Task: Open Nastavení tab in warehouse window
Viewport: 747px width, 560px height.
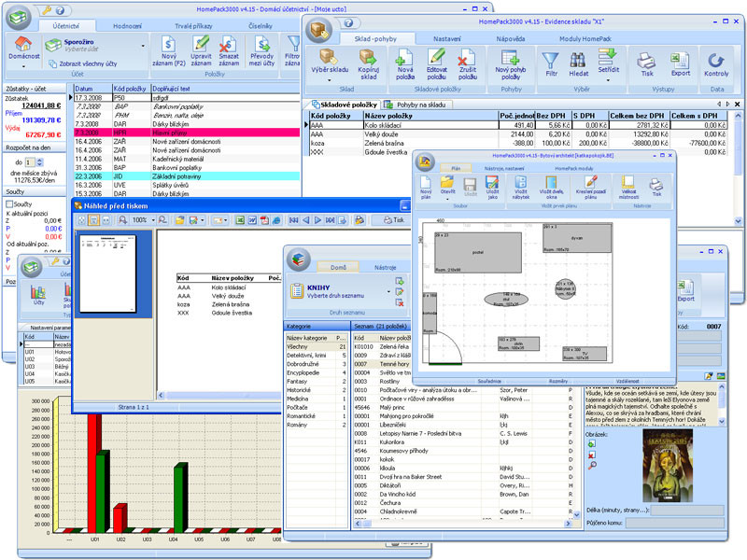Action: coord(447,38)
